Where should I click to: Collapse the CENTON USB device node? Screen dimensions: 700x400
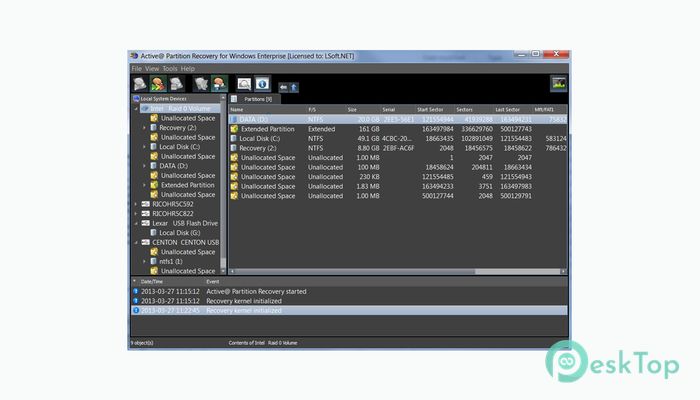(x=136, y=242)
